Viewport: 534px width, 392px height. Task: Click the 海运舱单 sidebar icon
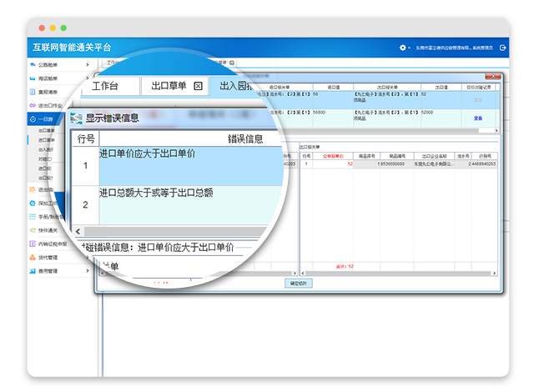pyautogui.click(x=33, y=78)
